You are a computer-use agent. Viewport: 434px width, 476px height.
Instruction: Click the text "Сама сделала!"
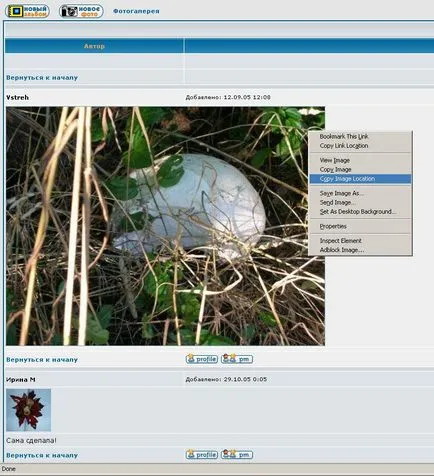pos(31,441)
